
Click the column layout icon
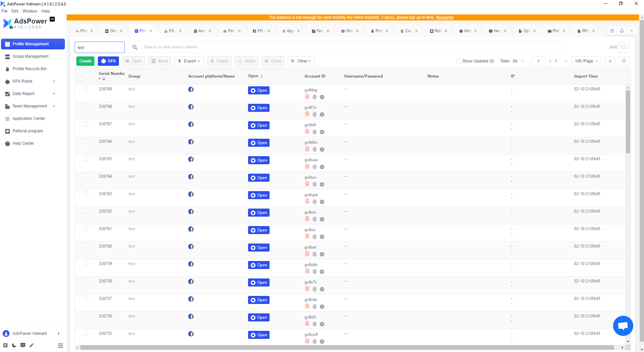(x=610, y=61)
